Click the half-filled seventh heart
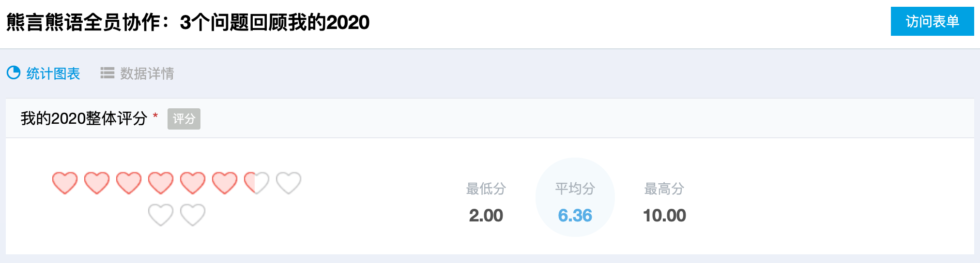980x263 pixels. [x=257, y=183]
